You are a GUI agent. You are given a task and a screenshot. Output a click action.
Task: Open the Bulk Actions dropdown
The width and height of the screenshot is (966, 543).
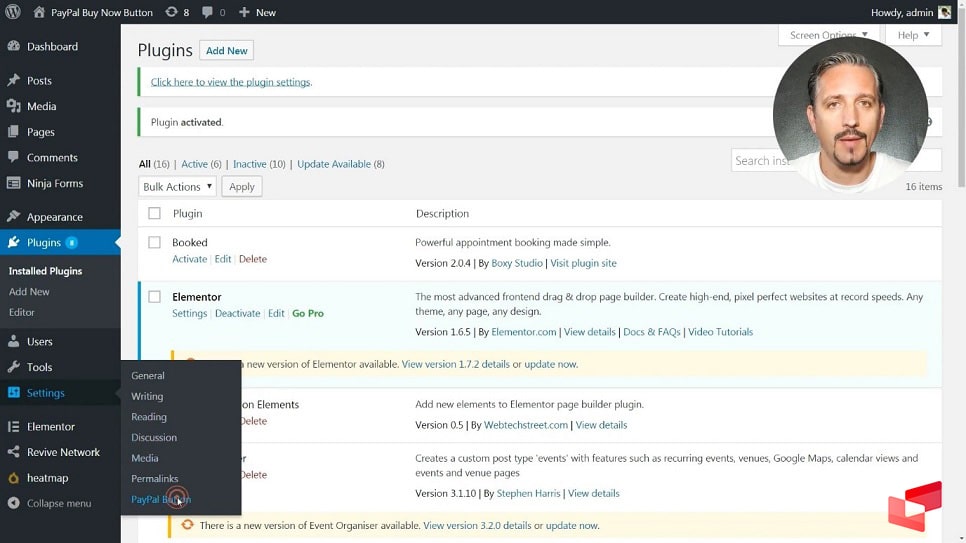[x=177, y=187]
